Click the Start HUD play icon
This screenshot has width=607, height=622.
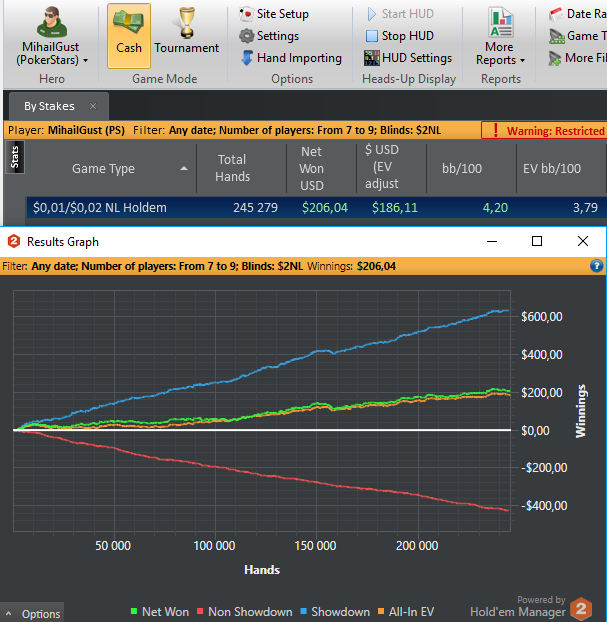pos(371,14)
